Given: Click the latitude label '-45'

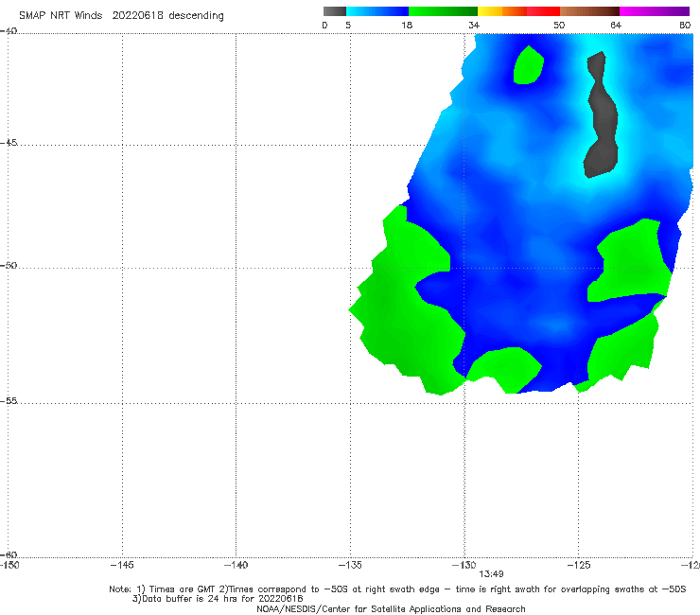Looking at the screenshot, I should pyautogui.click(x=9, y=143).
